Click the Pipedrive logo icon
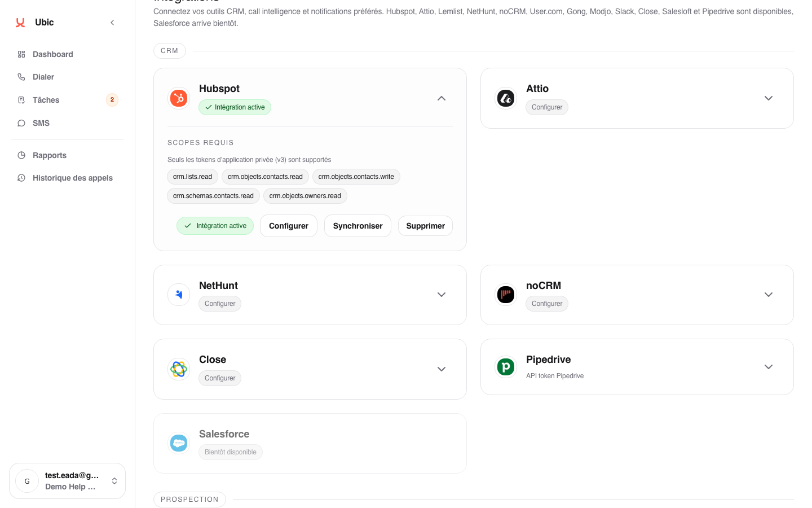 [506, 367]
